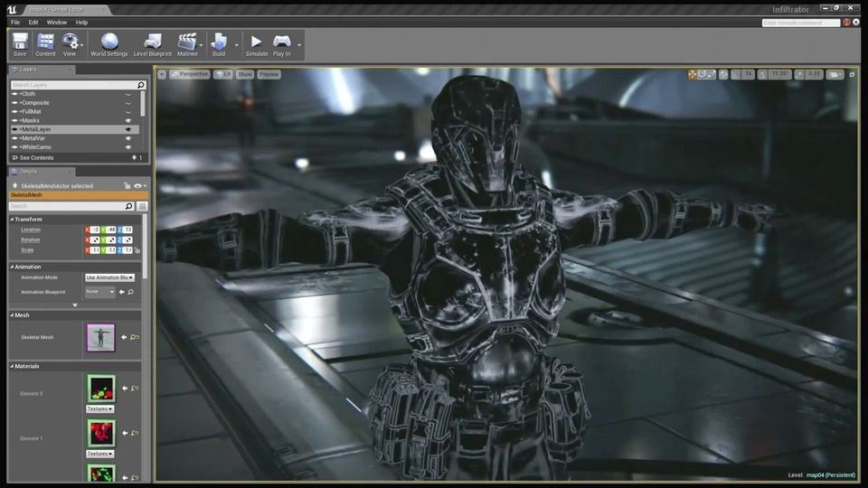Click the Unreal Engine logo icon
868x488 pixels.
[x=12, y=9]
